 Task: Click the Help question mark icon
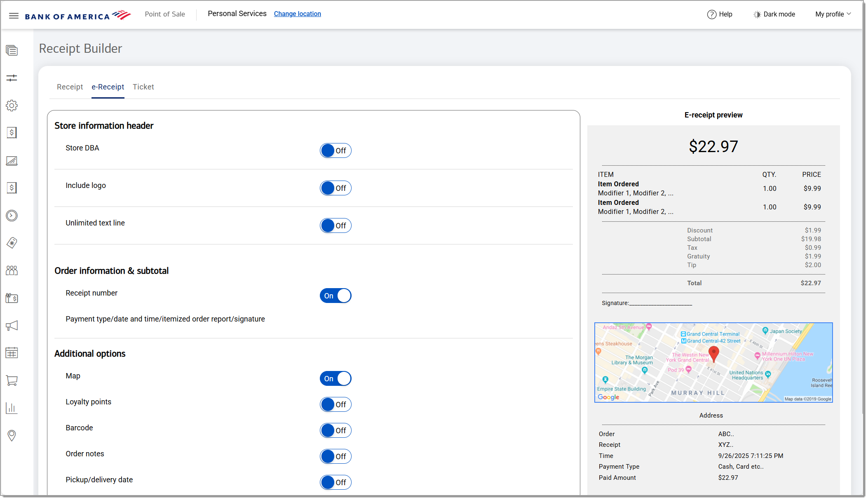coord(711,14)
